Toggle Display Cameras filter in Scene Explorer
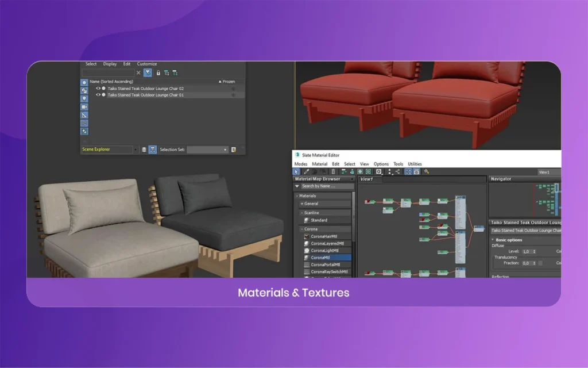This screenshot has width=588, height=368. [x=84, y=107]
